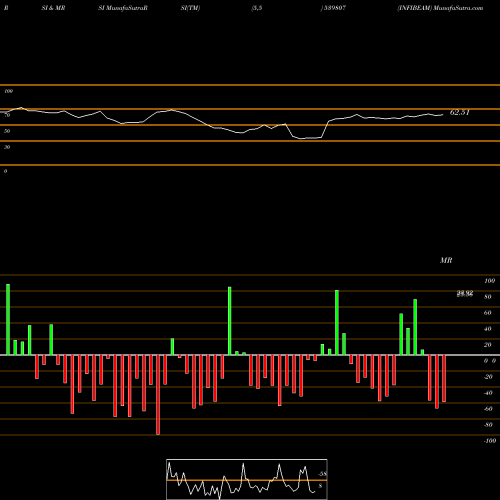Click the MR axis label -60

[x=488, y=409]
